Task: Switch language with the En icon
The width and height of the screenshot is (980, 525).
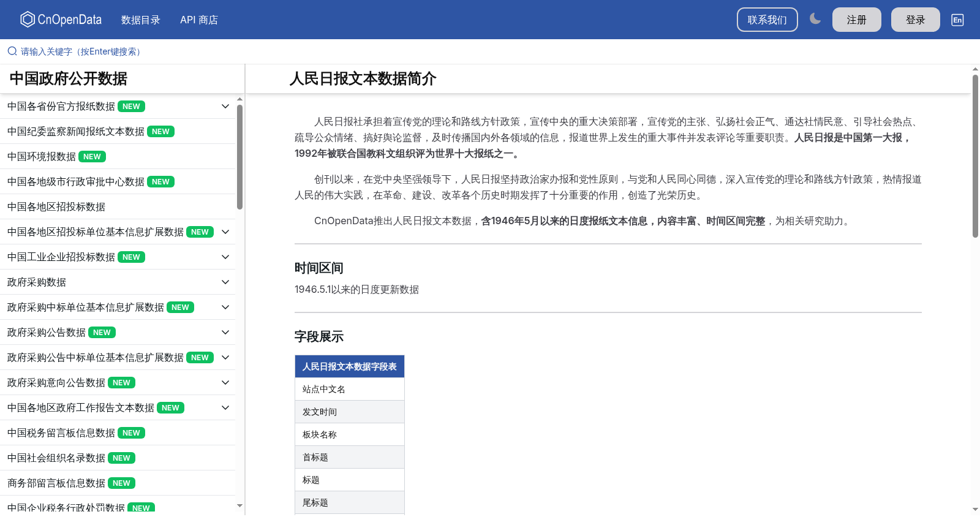Action: 957,20
